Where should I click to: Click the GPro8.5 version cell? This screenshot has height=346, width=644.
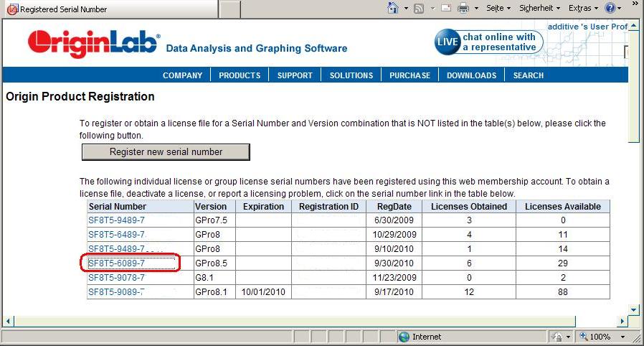(x=214, y=263)
